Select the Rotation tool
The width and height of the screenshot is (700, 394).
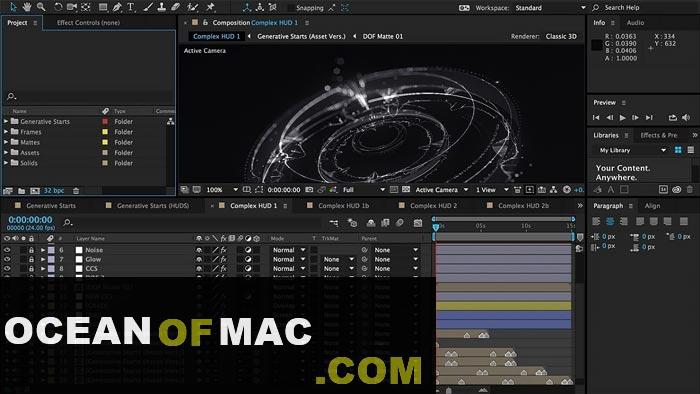point(58,7)
